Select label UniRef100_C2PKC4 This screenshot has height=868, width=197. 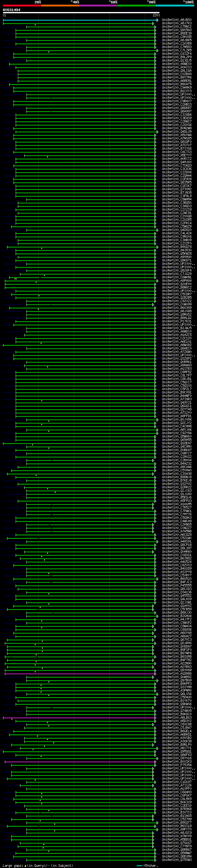click(177, 223)
